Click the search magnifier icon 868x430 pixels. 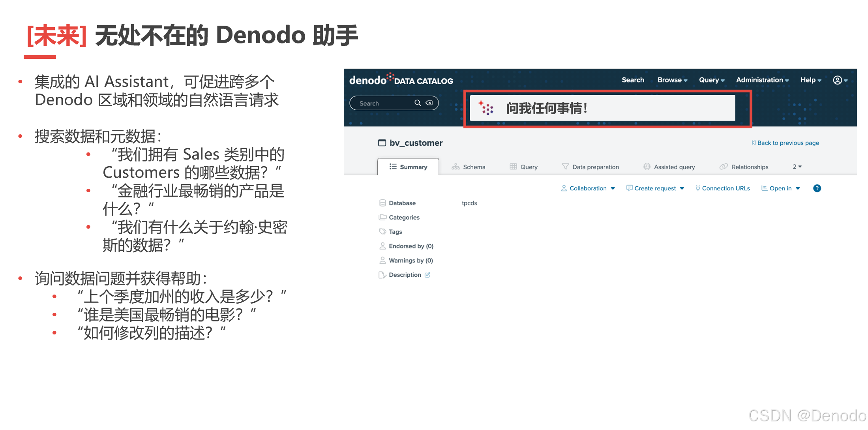pos(417,103)
